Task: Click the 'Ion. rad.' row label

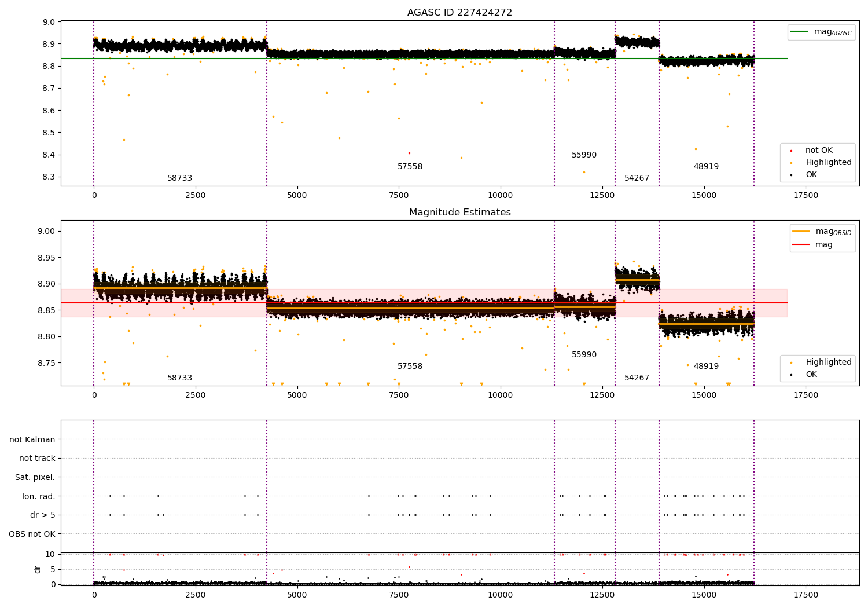Action: tap(39, 496)
